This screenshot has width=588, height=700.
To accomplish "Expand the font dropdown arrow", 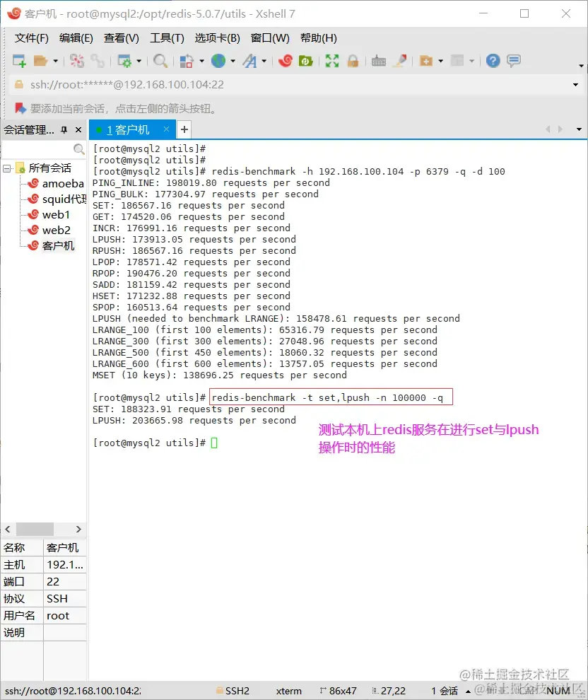I will (x=264, y=61).
